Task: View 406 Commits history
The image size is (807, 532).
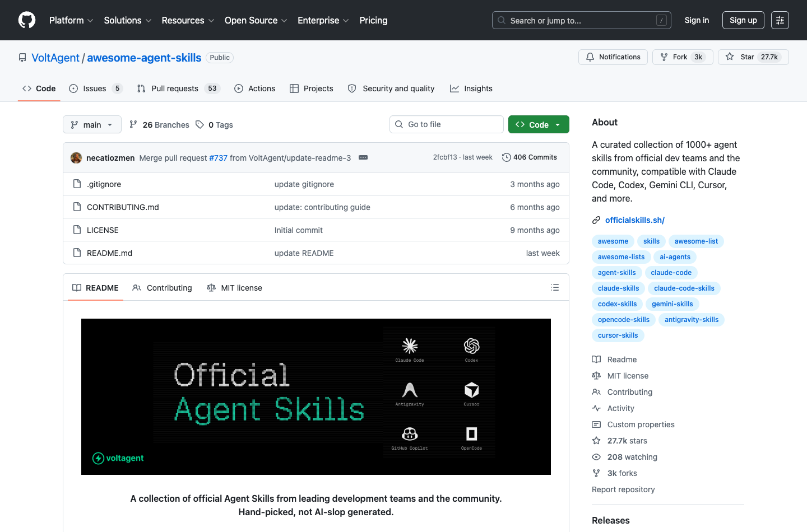Action: (530, 157)
